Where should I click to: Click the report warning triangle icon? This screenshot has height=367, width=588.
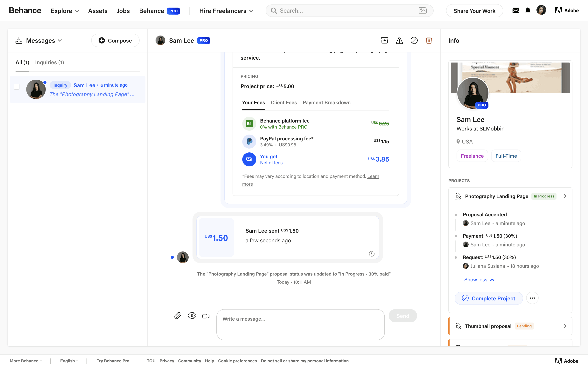coord(399,40)
